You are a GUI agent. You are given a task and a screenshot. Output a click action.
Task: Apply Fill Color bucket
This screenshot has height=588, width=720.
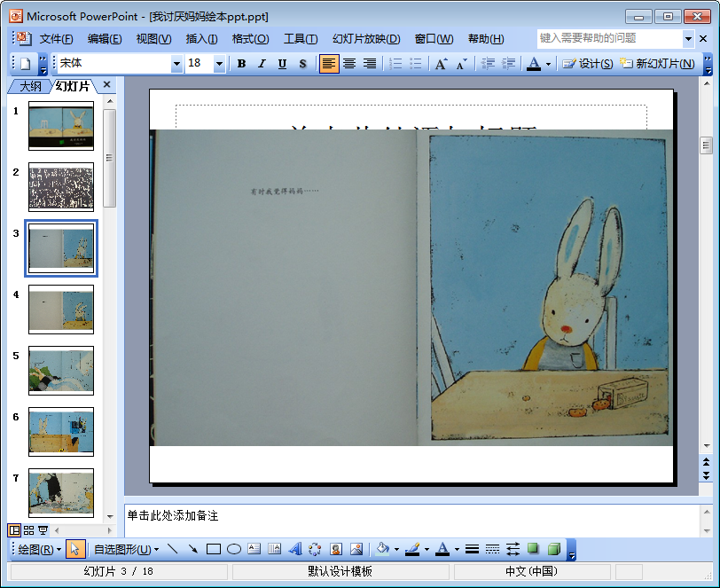(382, 549)
